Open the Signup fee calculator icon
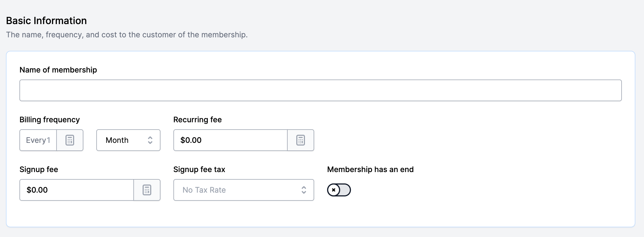 [147, 190]
